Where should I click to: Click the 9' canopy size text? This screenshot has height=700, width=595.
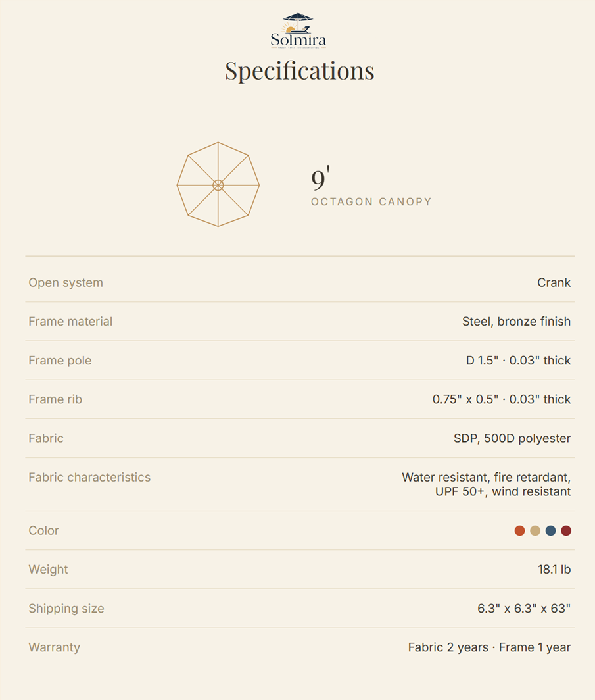pyautogui.click(x=320, y=177)
